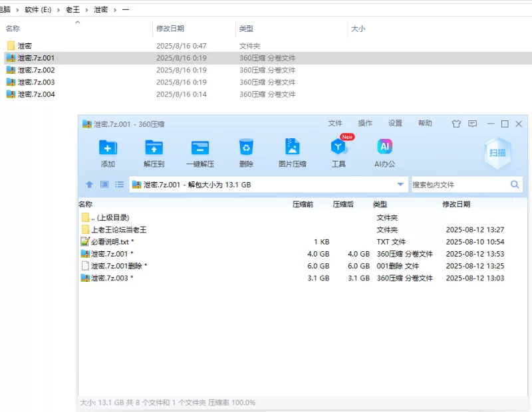Sort Explorer files by 名称 column
This screenshot has height=412, width=532.
pos(13,29)
